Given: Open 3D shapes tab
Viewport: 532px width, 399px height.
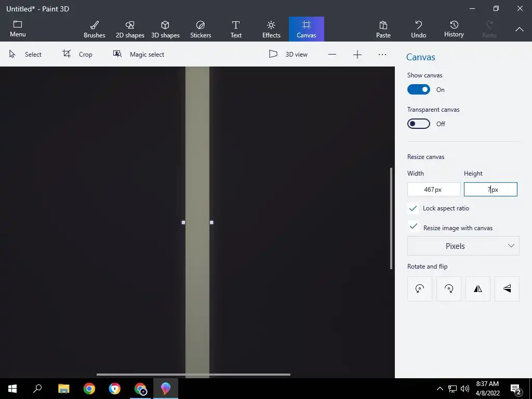Looking at the screenshot, I should (x=165, y=29).
